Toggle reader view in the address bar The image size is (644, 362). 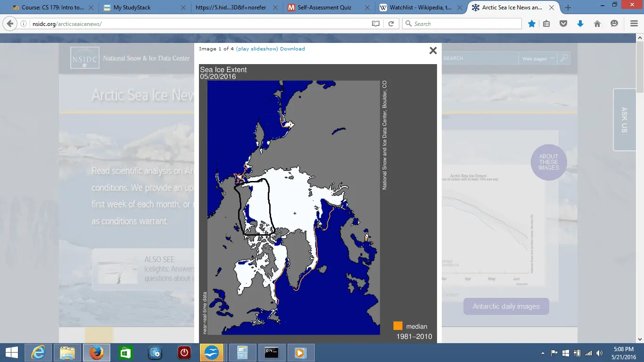click(376, 24)
